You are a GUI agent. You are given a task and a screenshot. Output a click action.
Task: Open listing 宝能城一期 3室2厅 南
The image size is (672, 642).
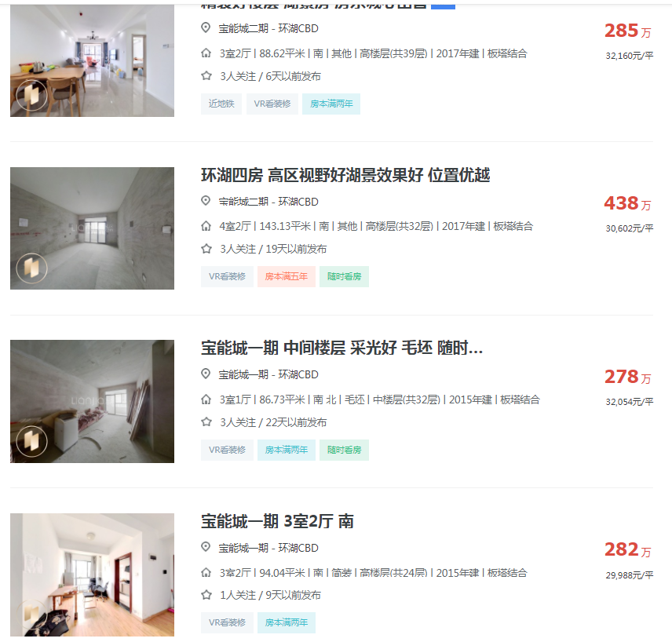click(277, 521)
